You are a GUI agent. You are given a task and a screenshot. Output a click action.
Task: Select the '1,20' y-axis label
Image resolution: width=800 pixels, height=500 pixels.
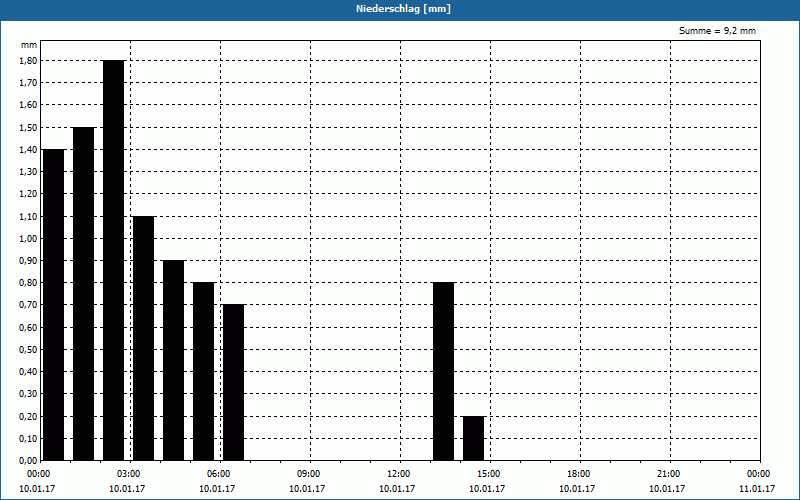tap(28, 193)
